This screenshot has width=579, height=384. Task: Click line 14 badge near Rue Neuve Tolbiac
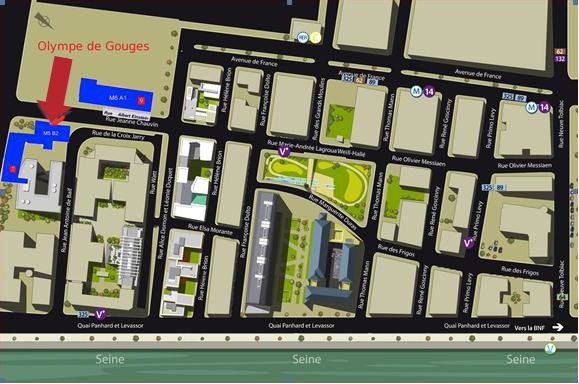pos(544,107)
